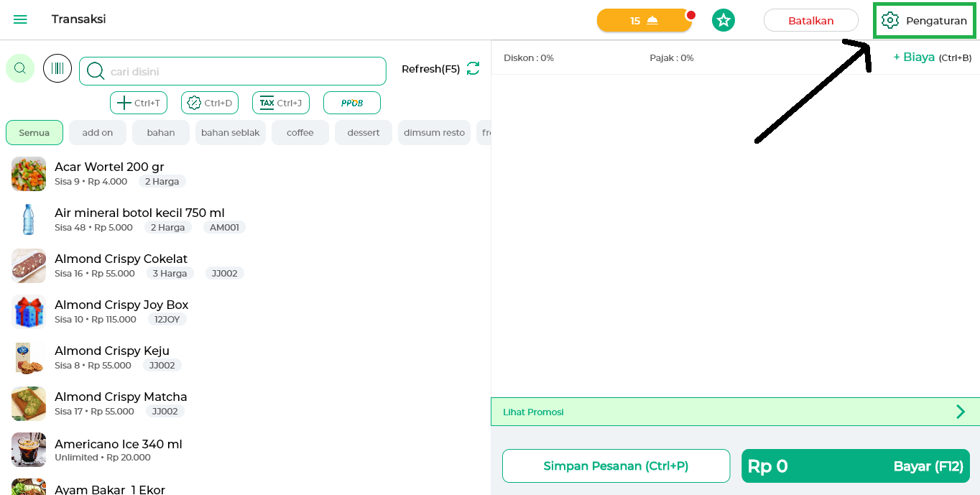Click Refresh(F5) text label
The image size is (980, 495).
click(430, 69)
